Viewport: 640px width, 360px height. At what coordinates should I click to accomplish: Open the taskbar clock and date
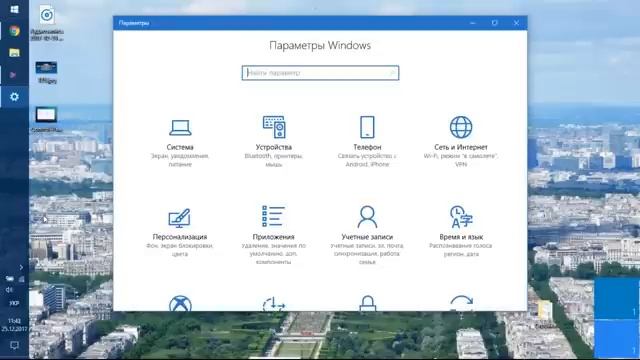click(14, 324)
